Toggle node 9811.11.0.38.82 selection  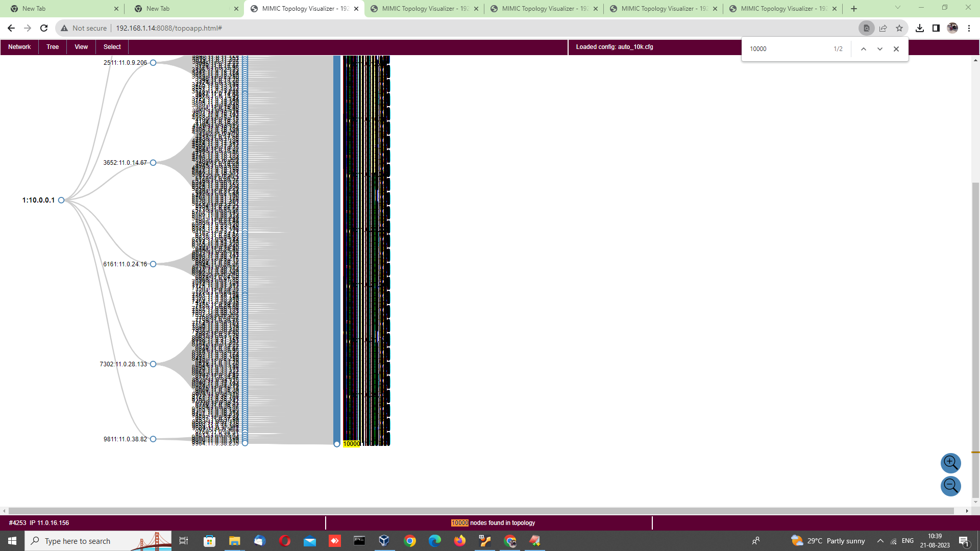(153, 439)
